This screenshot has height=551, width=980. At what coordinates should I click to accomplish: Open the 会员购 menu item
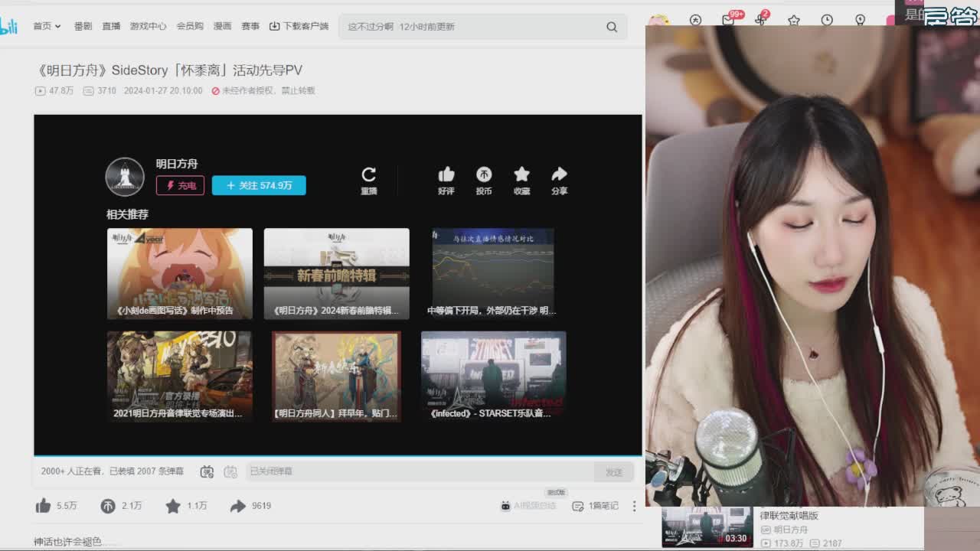click(x=190, y=26)
